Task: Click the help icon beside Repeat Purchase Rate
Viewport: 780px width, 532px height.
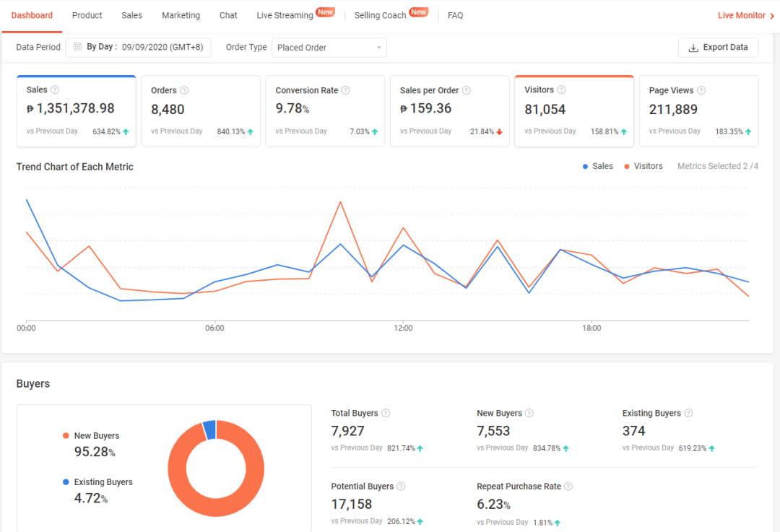Action: (x=568, y=487)
